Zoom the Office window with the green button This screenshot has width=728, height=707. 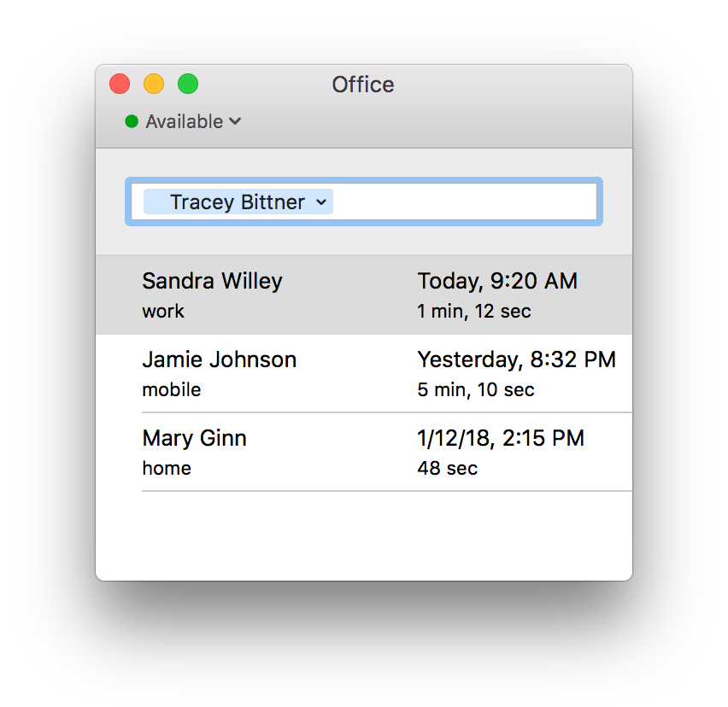[188, 84]
